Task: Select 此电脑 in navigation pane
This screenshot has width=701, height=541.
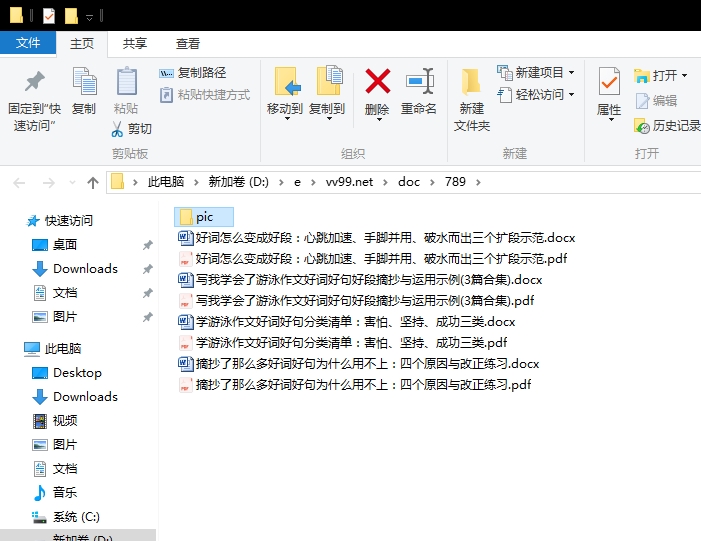Action: coord(53,349)
